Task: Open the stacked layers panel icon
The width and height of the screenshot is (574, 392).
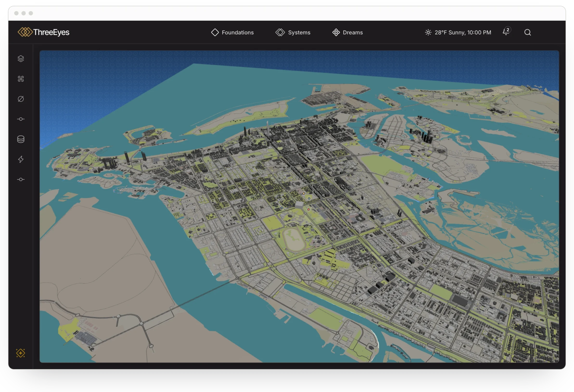Action: click(x=21, y=58)
